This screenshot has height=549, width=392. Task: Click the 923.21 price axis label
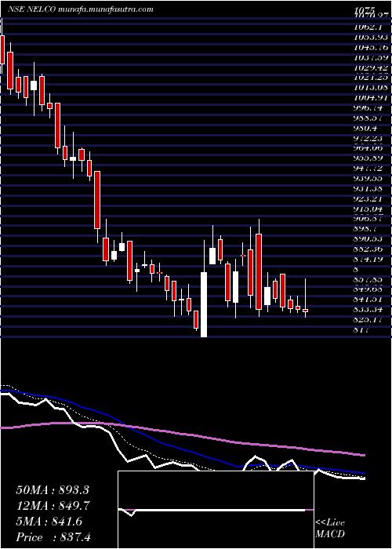click(368, 199)
